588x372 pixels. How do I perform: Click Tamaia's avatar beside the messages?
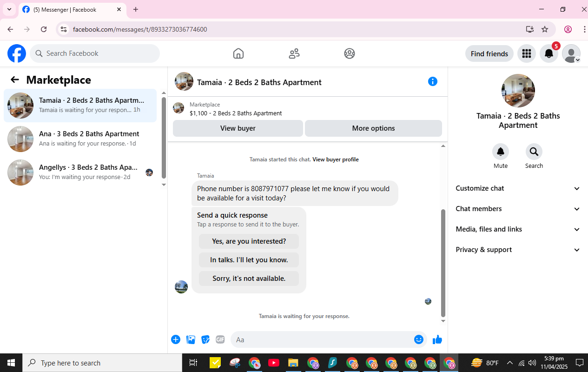coord(181,287)
